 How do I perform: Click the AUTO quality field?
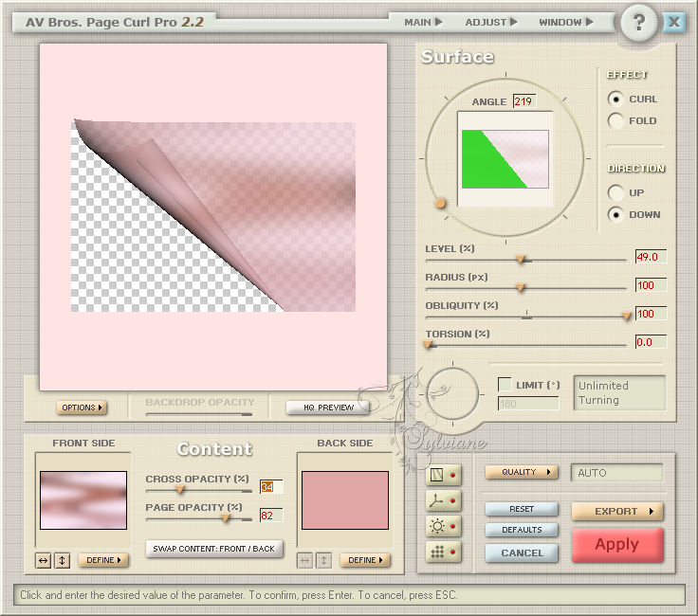pos(617,473)
